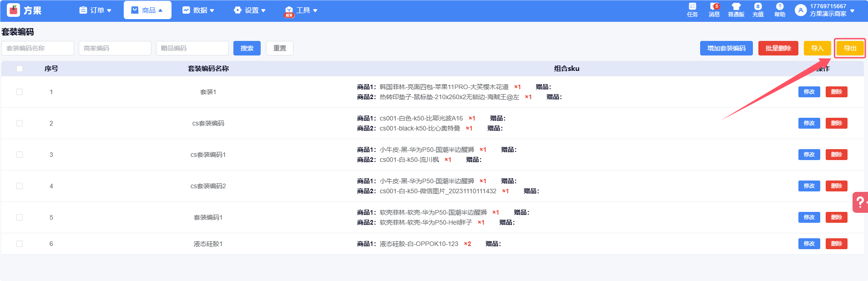Click the 增加套装编码 button

[727, 48]
